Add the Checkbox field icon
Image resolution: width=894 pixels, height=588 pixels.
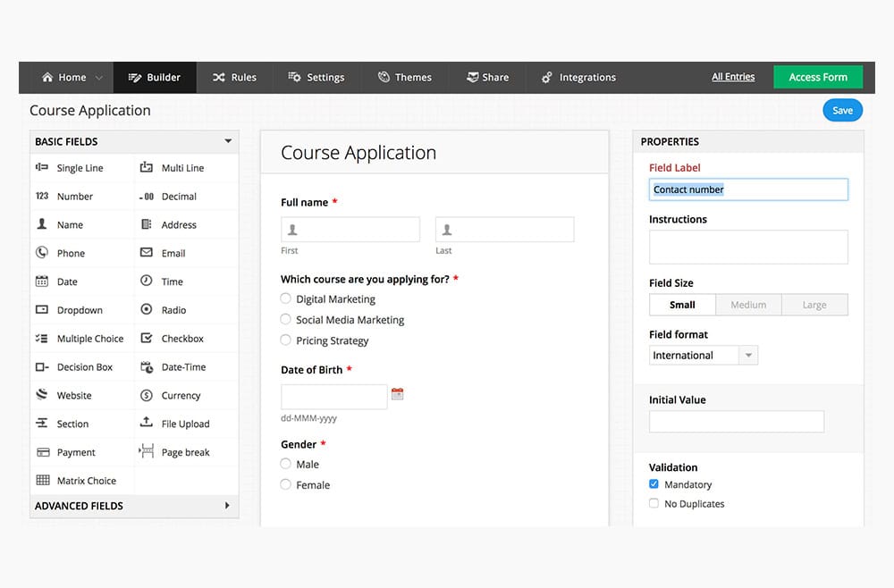pyautogui.click(x=147, y=339)
